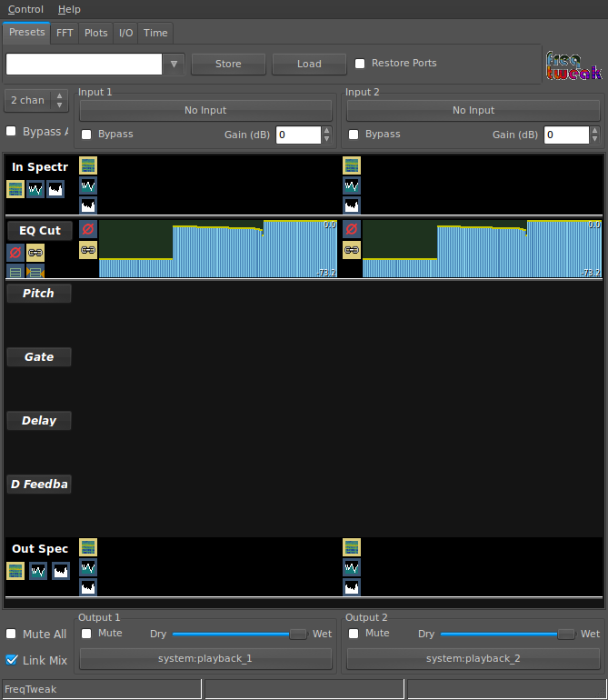Viewport: 608px width, 700px height.
Task: Decrease the Input 1 gain with the down arrow
Action: click(327, 139)
